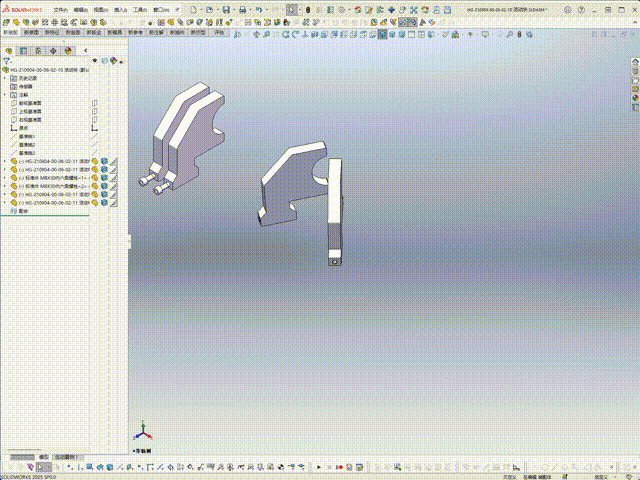Toggle display mode cube of first component row
This screenshot has width=640, height=480.
[x=104, y=161]
